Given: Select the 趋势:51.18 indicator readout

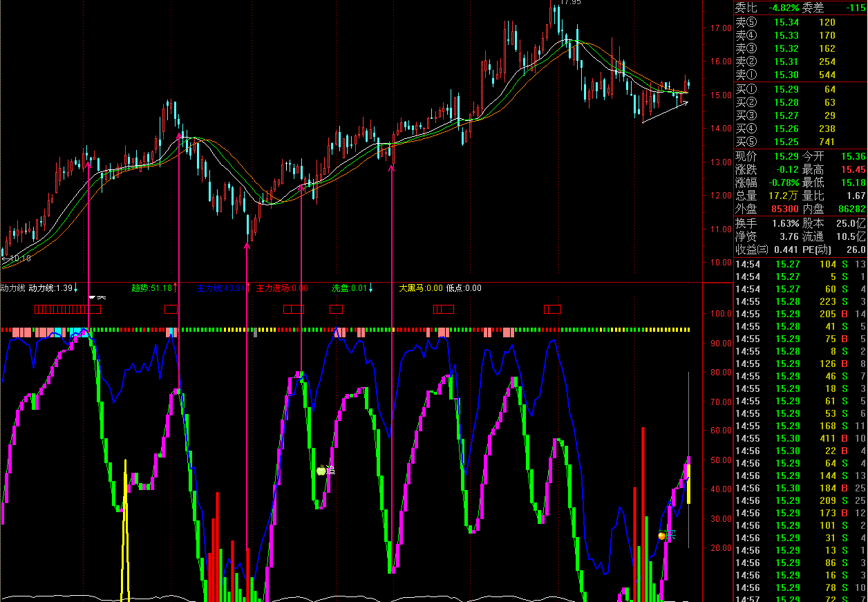Looking at the screenshot, I should coord(154,288).
